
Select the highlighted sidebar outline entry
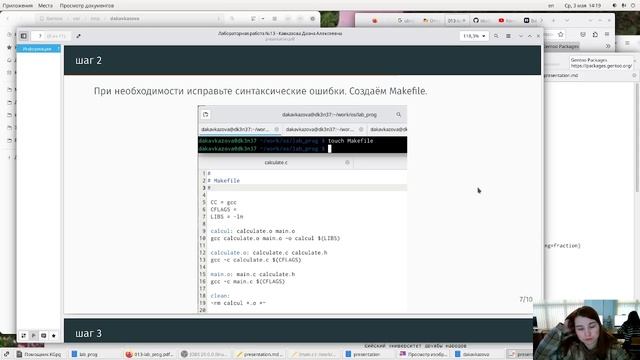click(x=39, y=49)
